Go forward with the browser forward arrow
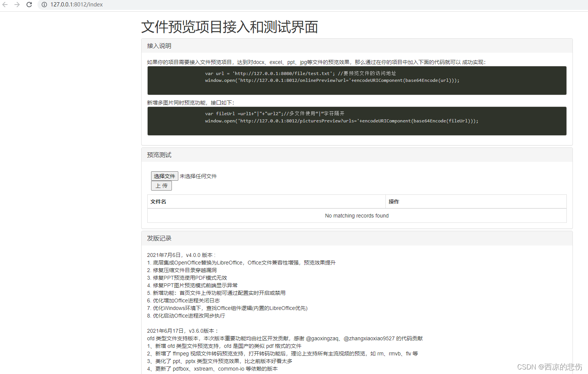This screenshot has height=374, width=588. (x=17, y=5)
